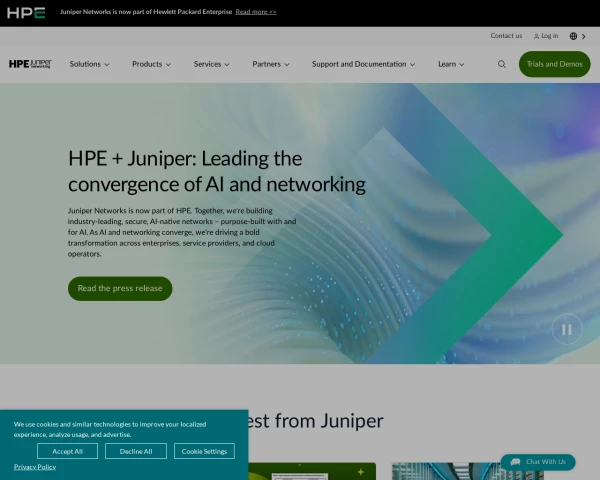
Task: Click the globe language selector icon
Action: (x=573, y=36)
